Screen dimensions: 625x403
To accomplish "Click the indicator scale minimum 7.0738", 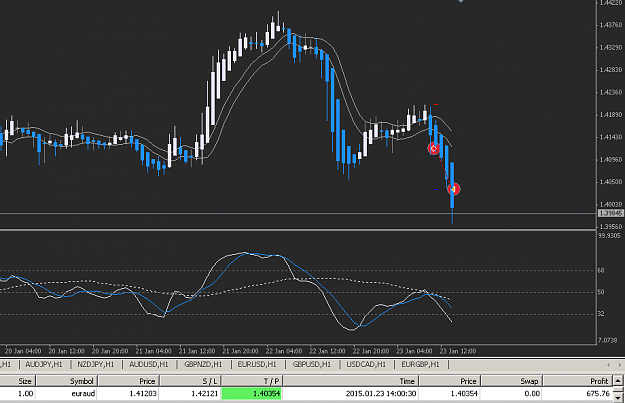I will (607, 340).
